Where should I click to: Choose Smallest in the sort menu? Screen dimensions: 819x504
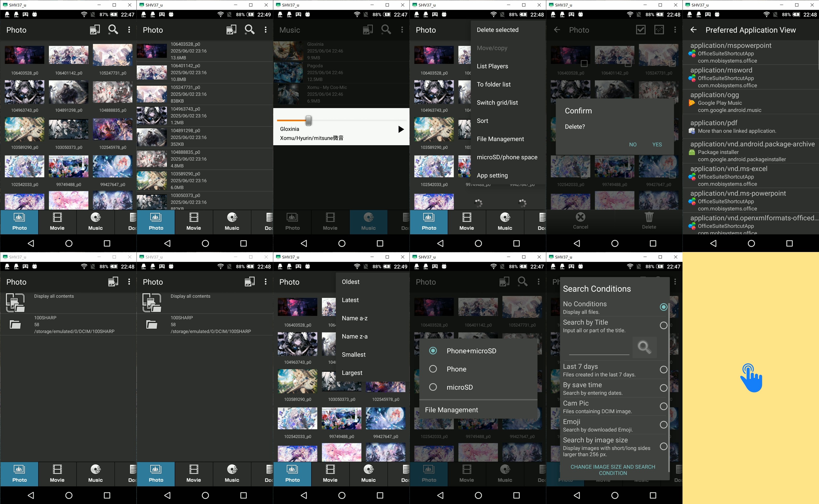point(372,355)
